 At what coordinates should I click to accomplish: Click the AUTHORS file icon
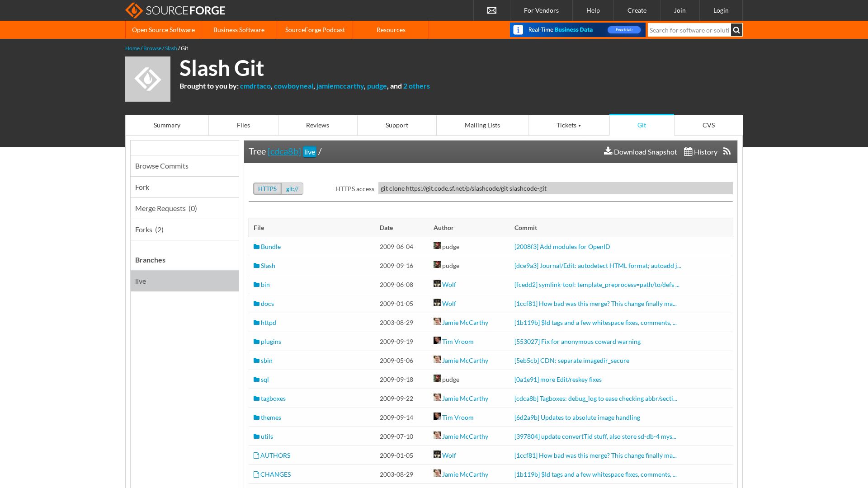tap(256, 455)
